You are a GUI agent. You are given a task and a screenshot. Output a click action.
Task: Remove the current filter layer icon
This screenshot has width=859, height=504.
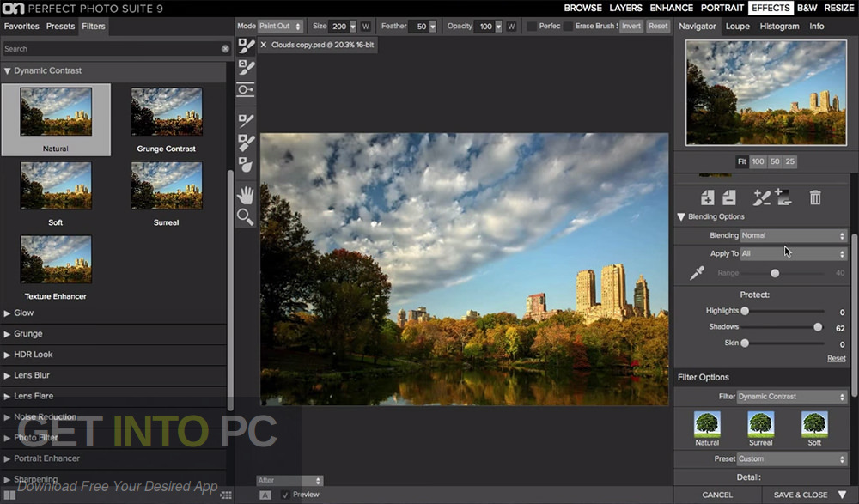(x=729, y=197)
